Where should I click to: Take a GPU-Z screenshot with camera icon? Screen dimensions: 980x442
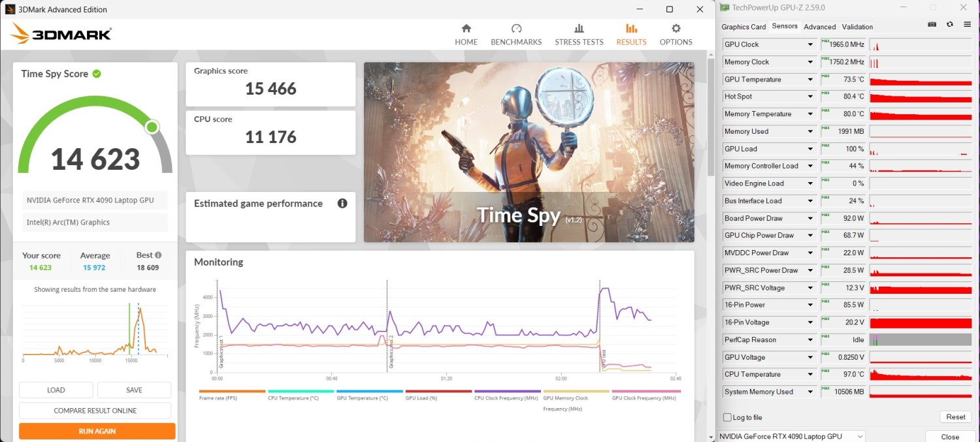pos(932,24)
